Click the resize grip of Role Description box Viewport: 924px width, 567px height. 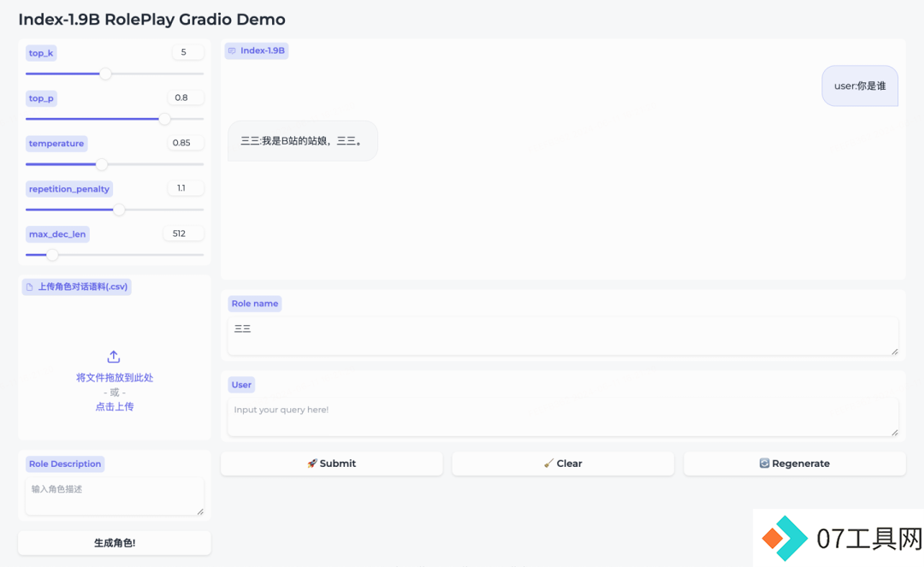click(200, 511)
